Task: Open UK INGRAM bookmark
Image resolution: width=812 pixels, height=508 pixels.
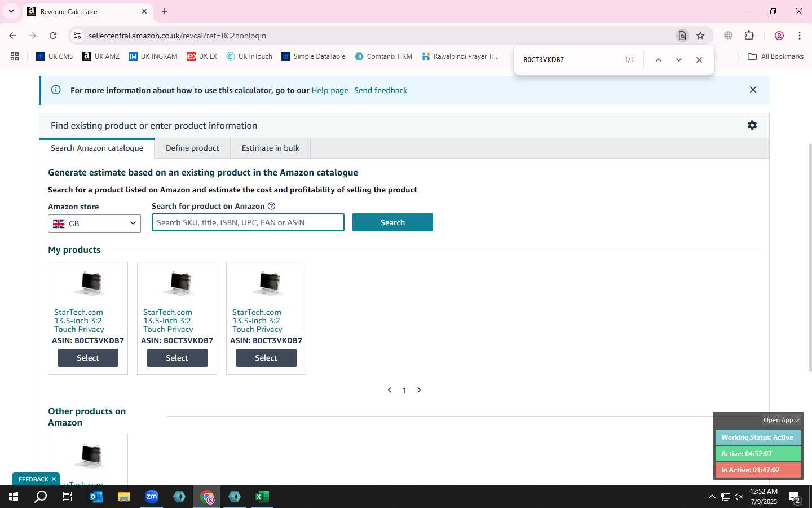Action: coord(153,56)
